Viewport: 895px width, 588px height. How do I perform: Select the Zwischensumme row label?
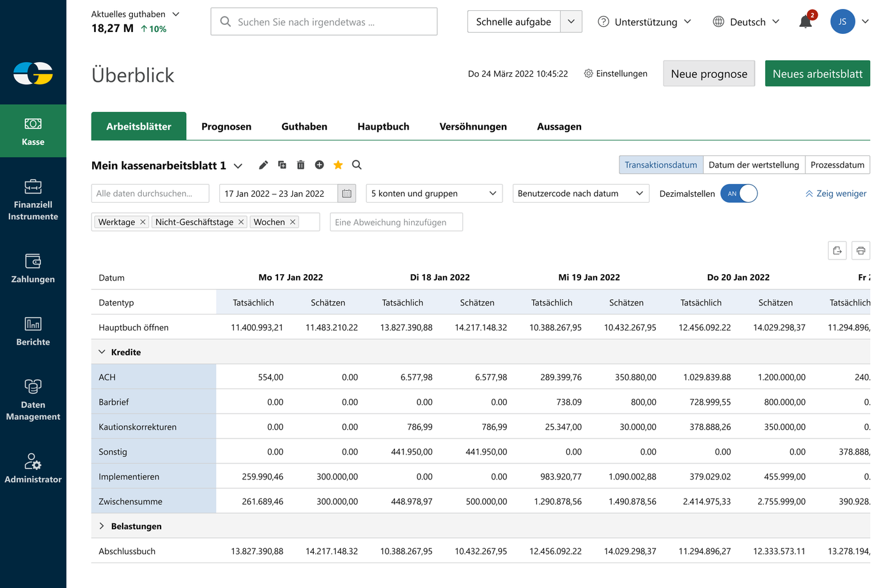[x=153, y=502]
